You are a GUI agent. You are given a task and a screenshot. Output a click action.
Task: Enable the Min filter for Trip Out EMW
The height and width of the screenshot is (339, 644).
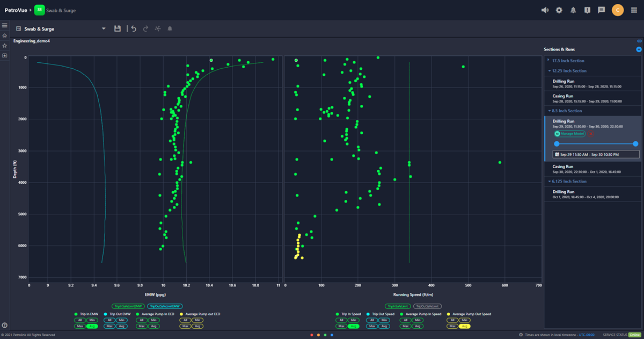[x=121, y=320]
